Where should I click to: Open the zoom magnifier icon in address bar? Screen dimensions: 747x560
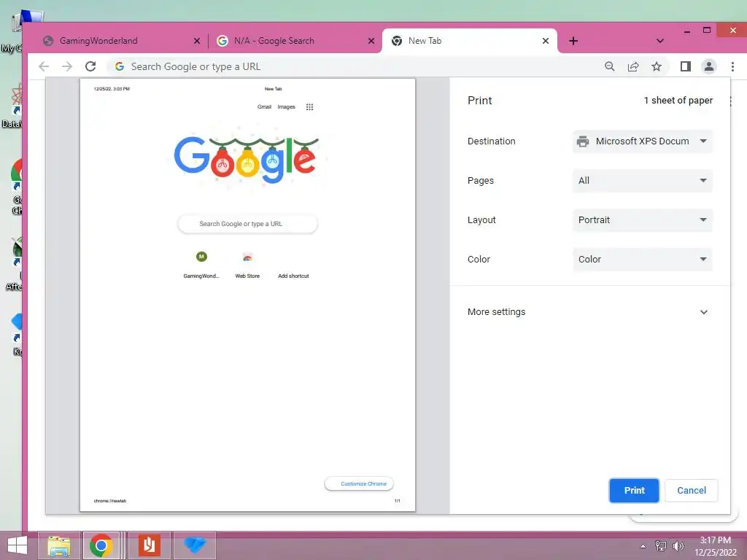pos(609,66)
